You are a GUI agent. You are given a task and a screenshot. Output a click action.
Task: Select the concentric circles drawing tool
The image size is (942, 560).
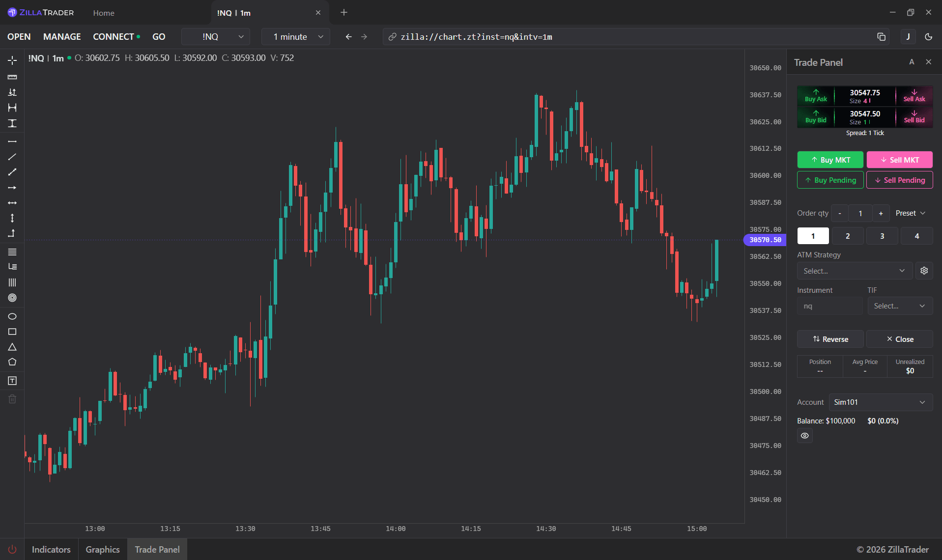12,298
